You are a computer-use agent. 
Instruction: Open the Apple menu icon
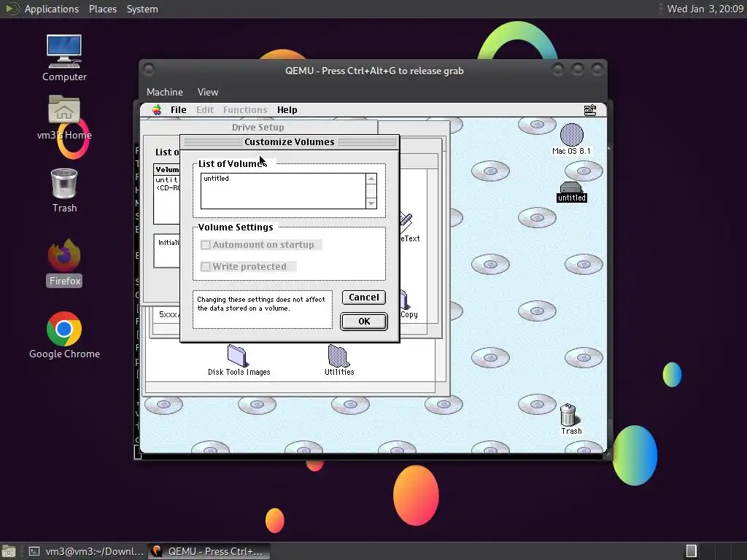(x=157, y=110)
